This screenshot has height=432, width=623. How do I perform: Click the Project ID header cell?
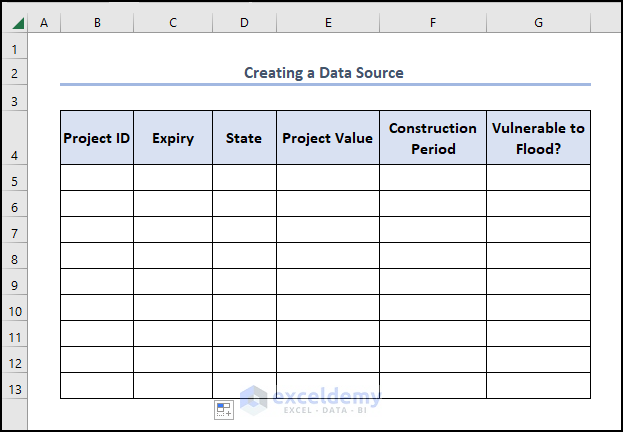coord(97,138)
